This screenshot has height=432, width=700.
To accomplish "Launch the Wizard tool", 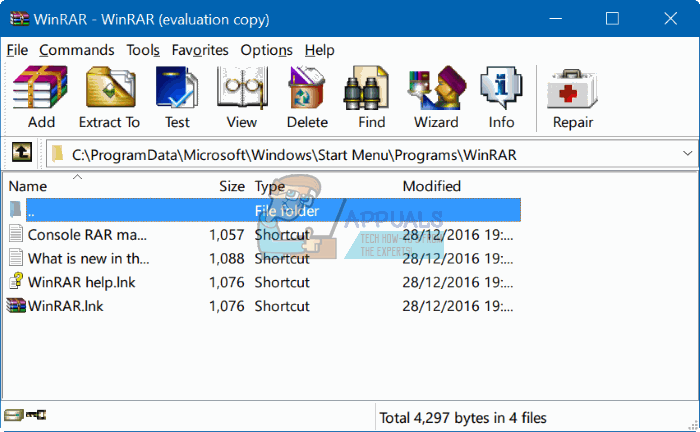I will tap(437, 87).
